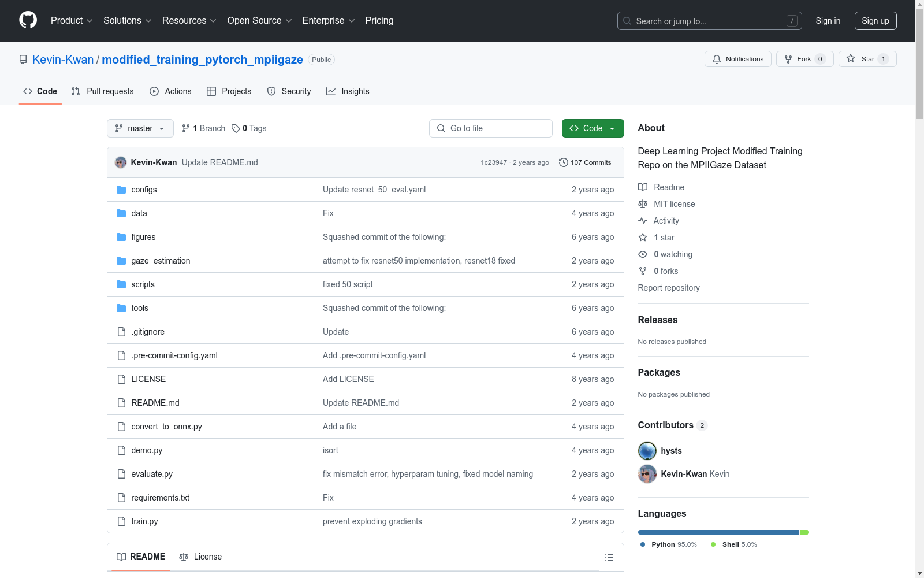Click the train.py file icon
The image size is (924, 578).
[x=121, y=521]
